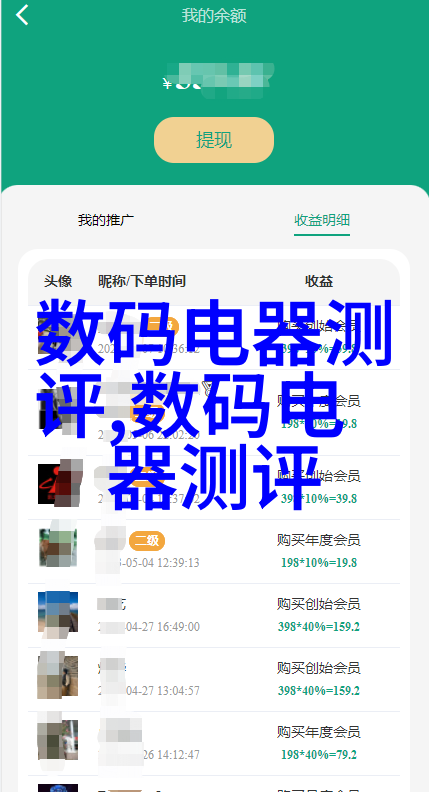Open the red avatar thumbnail
This screenshot has height=792, width=429.
58,484
